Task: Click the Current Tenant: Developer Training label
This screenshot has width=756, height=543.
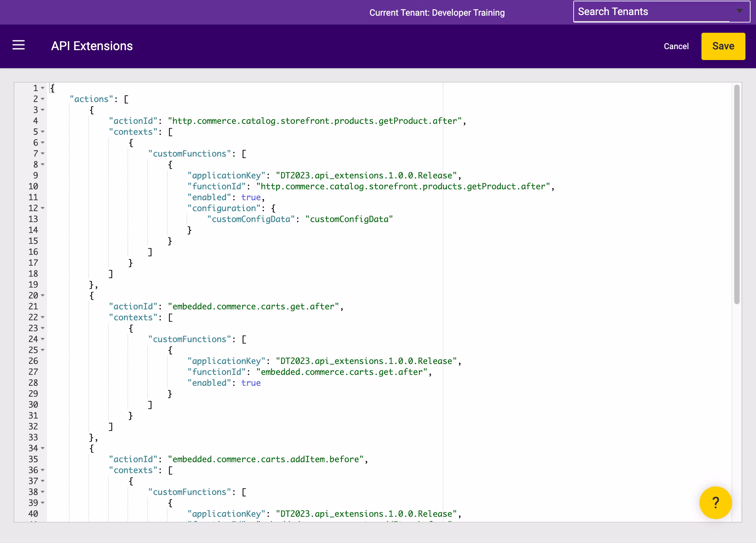Action: (x=437, y=13)
